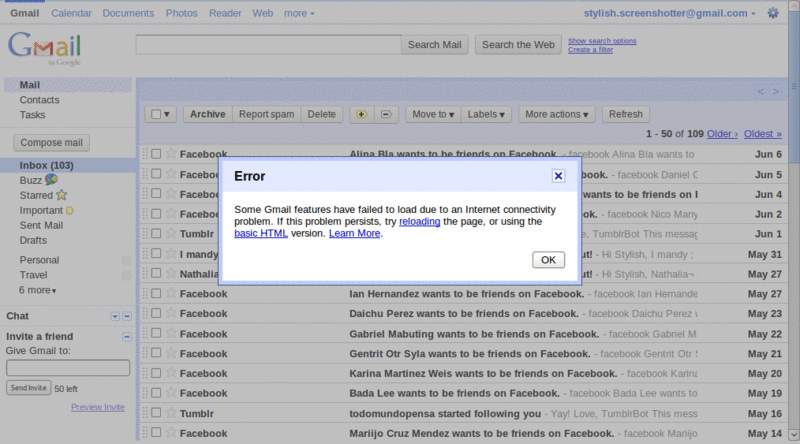
Task: Star the Bada Lee Facebook message
Action: tap(171, 393)
